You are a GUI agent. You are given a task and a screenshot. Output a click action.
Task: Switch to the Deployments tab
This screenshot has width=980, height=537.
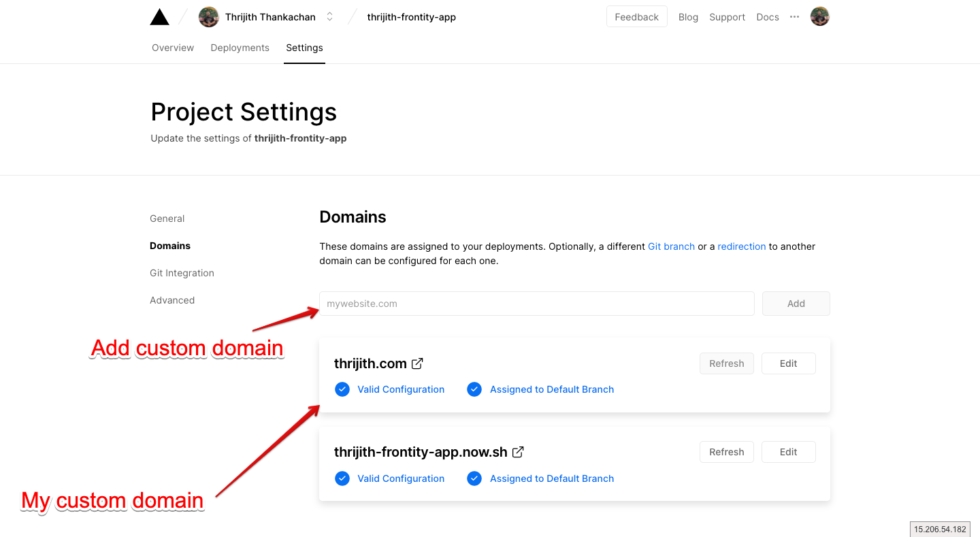click(240, 48)
